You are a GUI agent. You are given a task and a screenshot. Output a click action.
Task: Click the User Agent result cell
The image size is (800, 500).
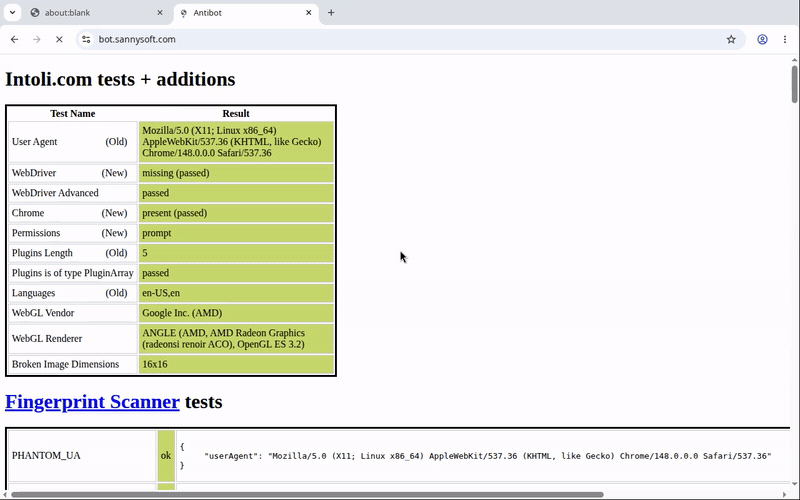[x=236, y=142]
